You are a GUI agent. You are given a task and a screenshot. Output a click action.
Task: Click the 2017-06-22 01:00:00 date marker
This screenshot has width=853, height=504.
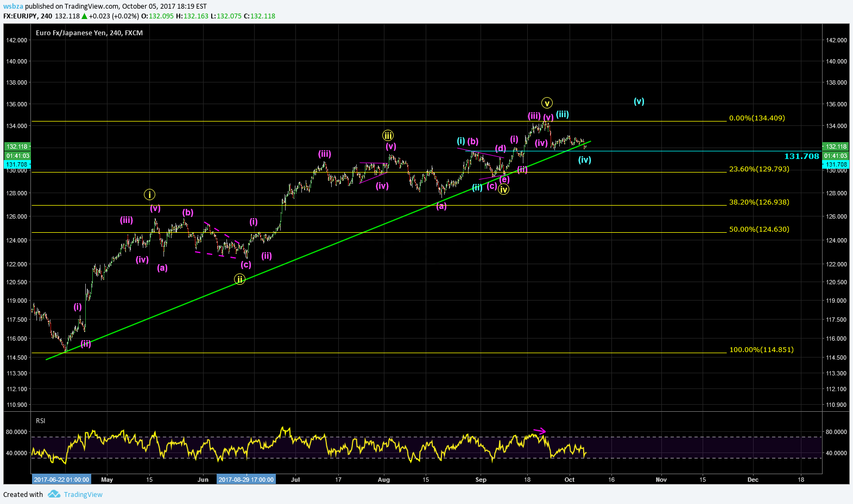pos(61,480)
